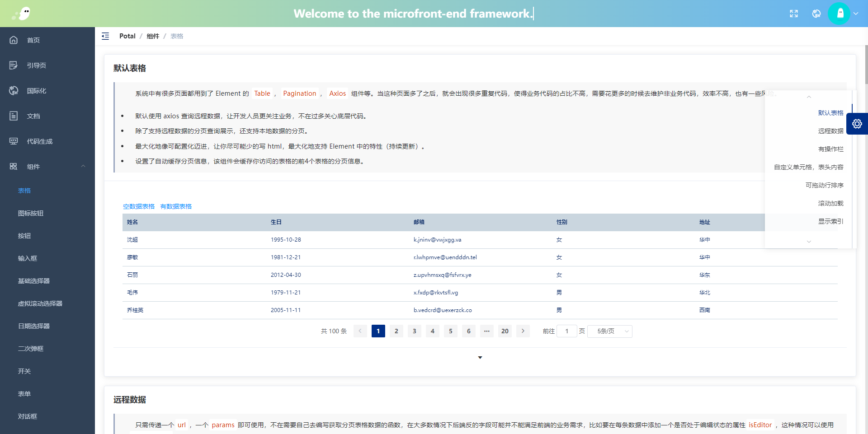This screenshot has width=868, height=434.
Task: Click the 前往 page number input field
Action: pyautogui.click(x=567, y=331)
